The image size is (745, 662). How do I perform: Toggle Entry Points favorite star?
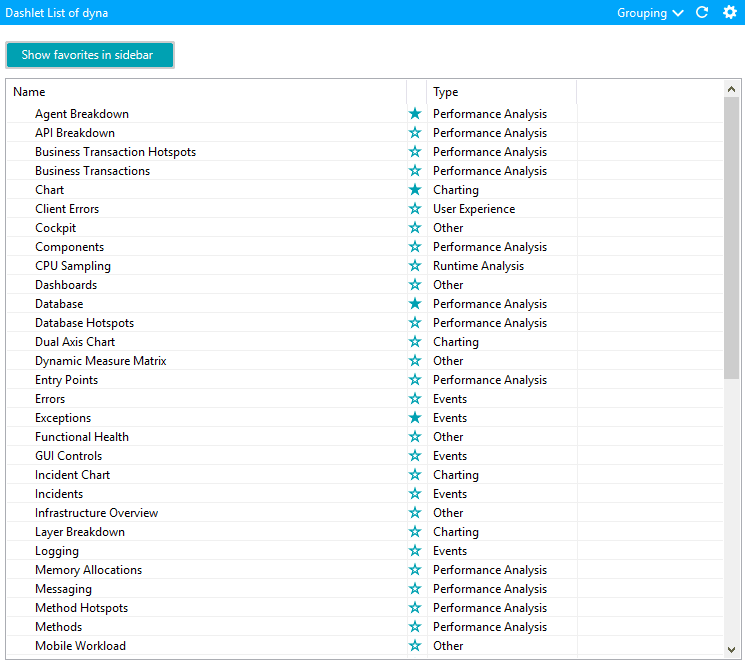point(415,380)
